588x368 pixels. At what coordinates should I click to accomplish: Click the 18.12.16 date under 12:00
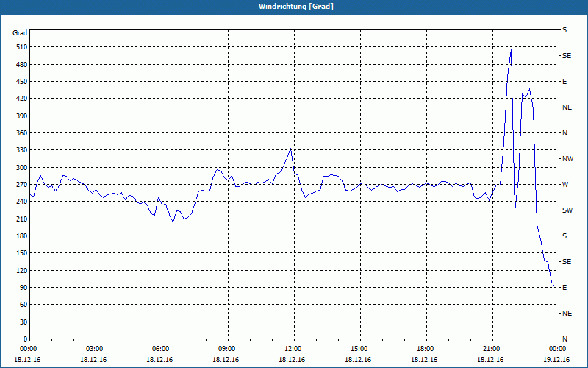(292, 360)
